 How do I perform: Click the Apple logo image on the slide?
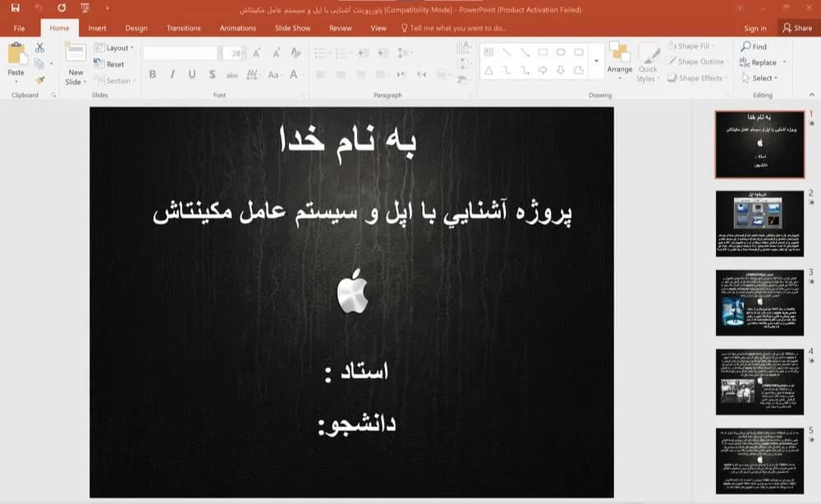[352, 291]
